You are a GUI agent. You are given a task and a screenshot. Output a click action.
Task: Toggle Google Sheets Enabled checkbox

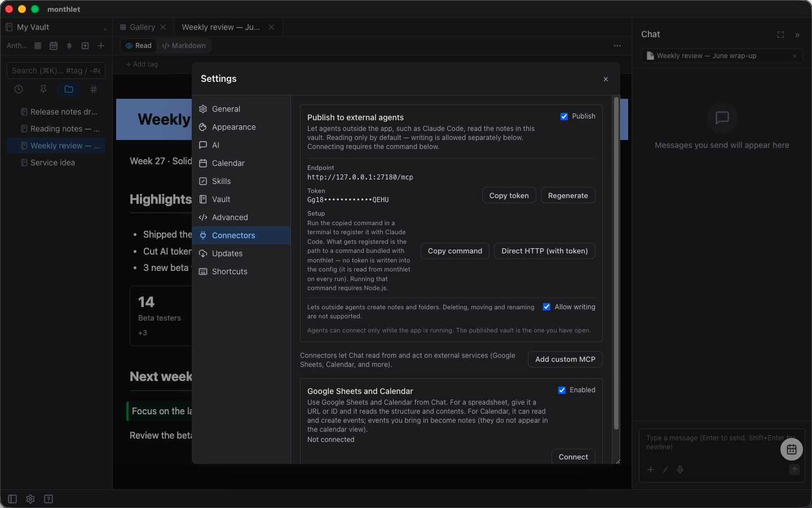(562, 390)
